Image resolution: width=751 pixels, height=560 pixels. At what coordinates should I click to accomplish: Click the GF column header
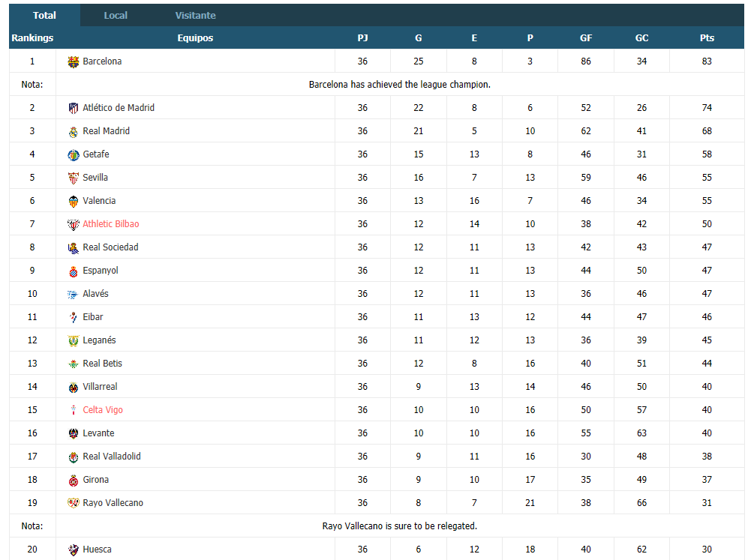point(586,37)
